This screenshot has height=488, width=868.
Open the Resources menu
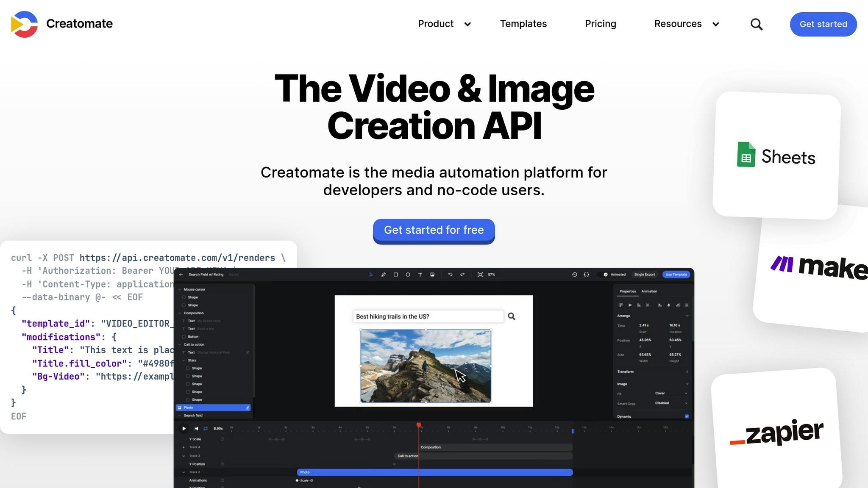pos(686,24)
